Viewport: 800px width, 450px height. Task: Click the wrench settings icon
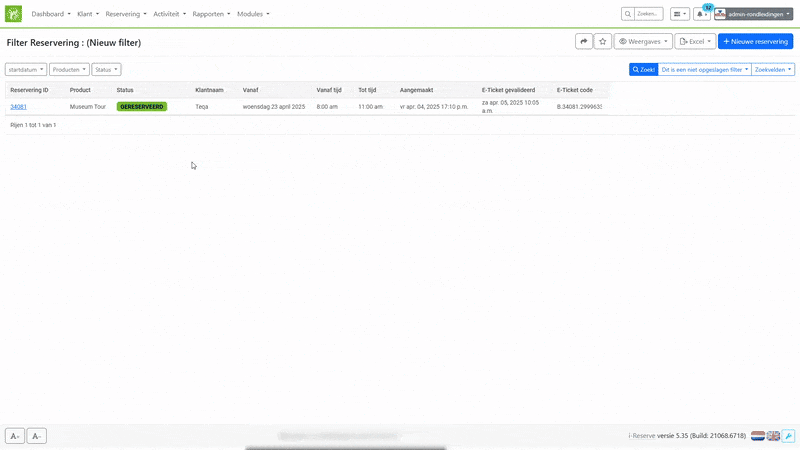point(788,436)
